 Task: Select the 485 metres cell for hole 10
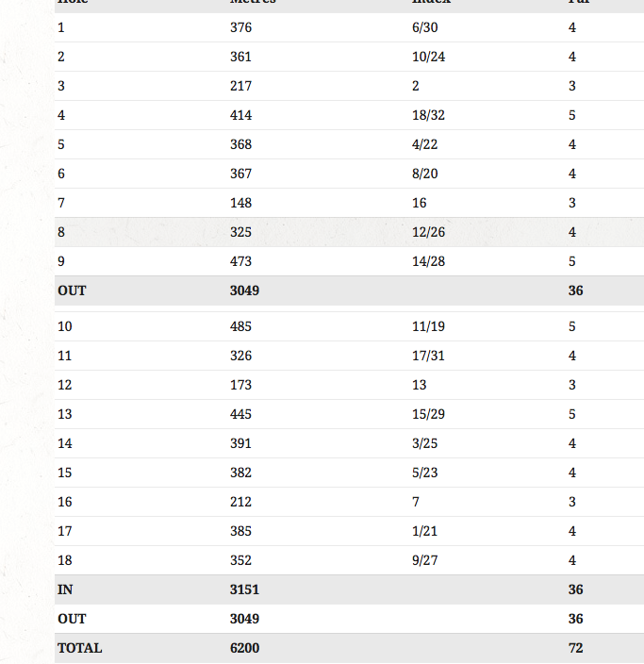click(x=240, y=326)
